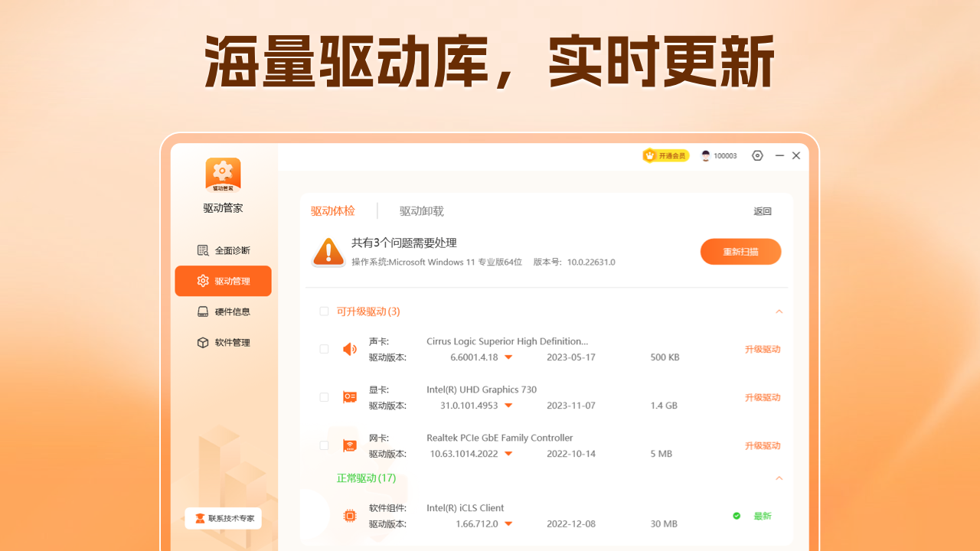Screen dimensions: 980x551
Task: Check the Cirrus Logic sound card driver
Action: tap(324, 348)
